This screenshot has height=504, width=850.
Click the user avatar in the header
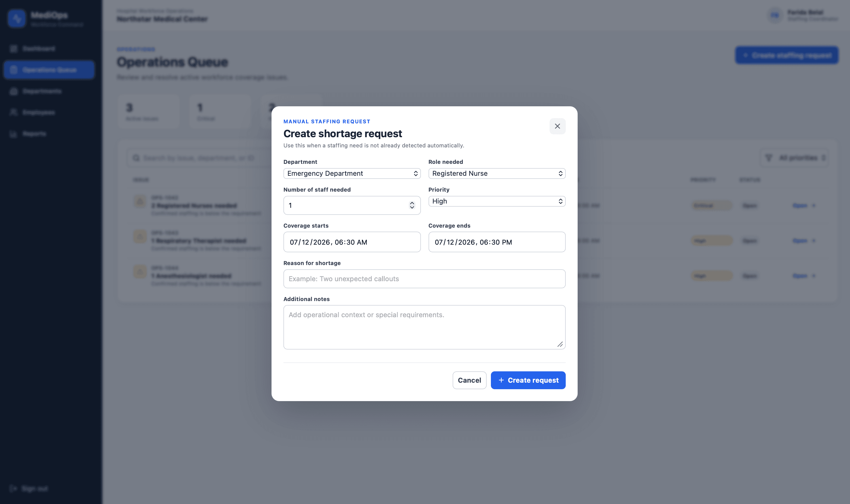click(775, 15)
